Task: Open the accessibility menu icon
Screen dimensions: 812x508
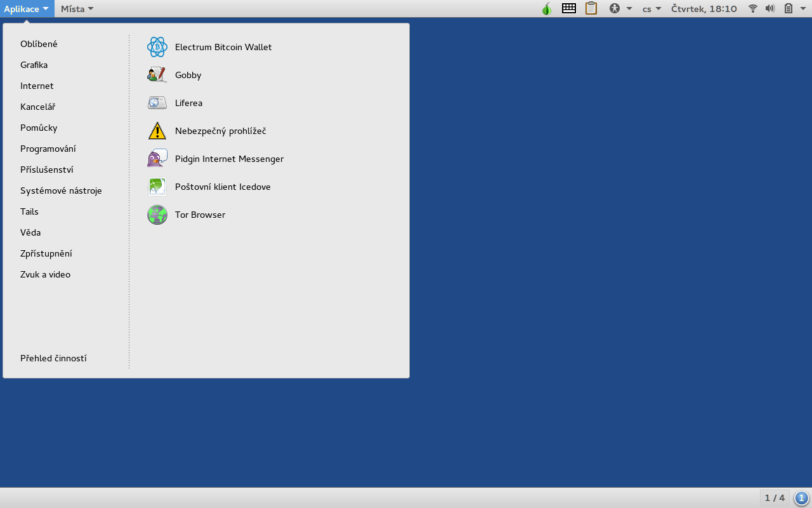Action: (614, 9)
